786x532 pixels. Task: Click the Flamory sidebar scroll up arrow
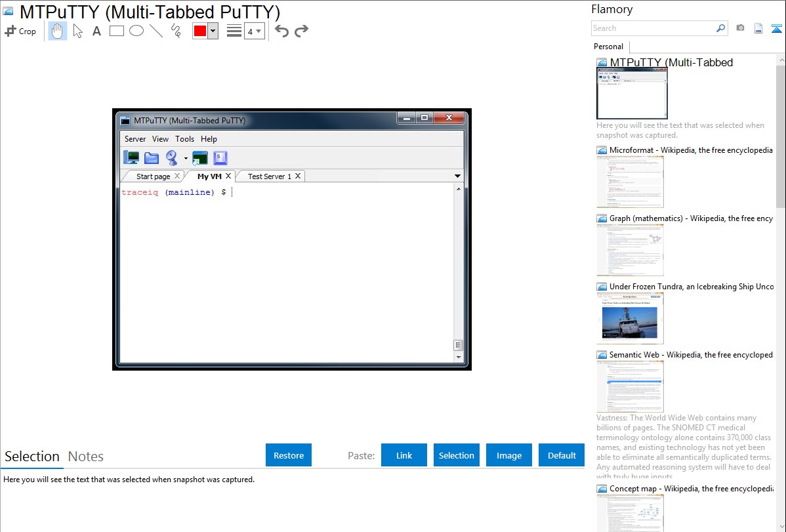pyautogui.click(x=781, y=60)
